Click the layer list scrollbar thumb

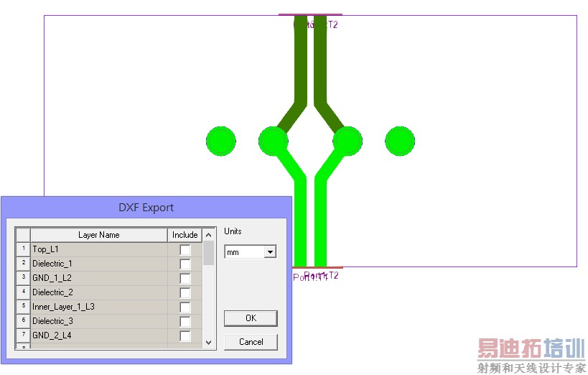click(209, 253)
